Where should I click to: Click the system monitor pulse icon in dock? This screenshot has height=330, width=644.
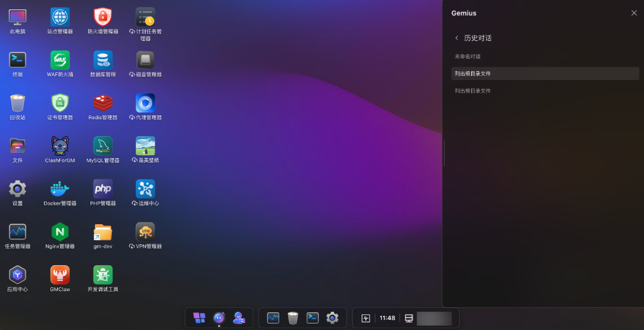click(365, 318)
